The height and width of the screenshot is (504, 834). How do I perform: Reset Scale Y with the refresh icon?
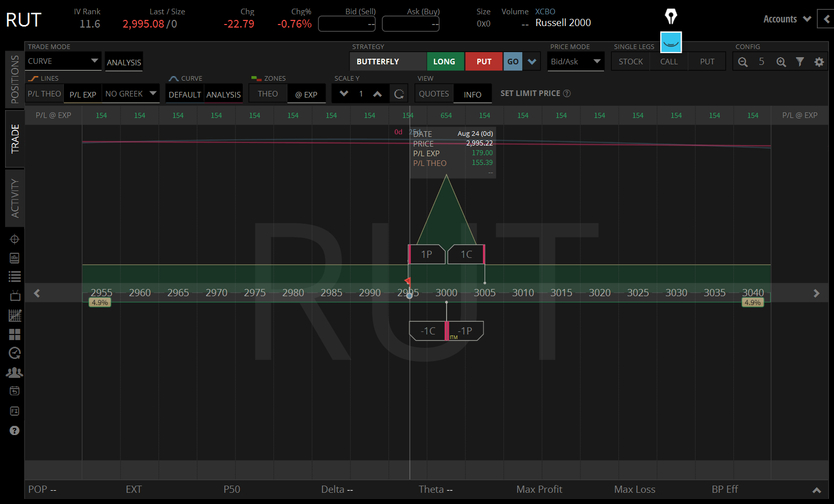click(399, 94)
